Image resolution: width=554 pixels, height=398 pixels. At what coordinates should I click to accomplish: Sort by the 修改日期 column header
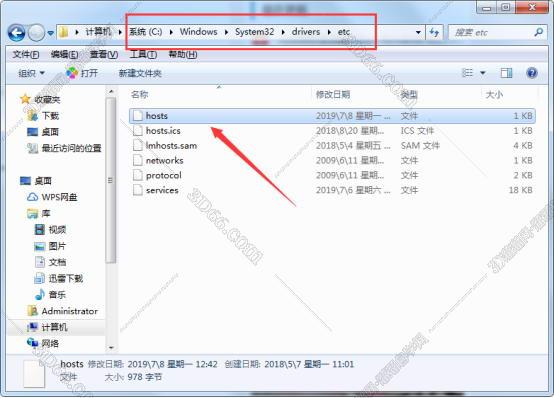333,94
